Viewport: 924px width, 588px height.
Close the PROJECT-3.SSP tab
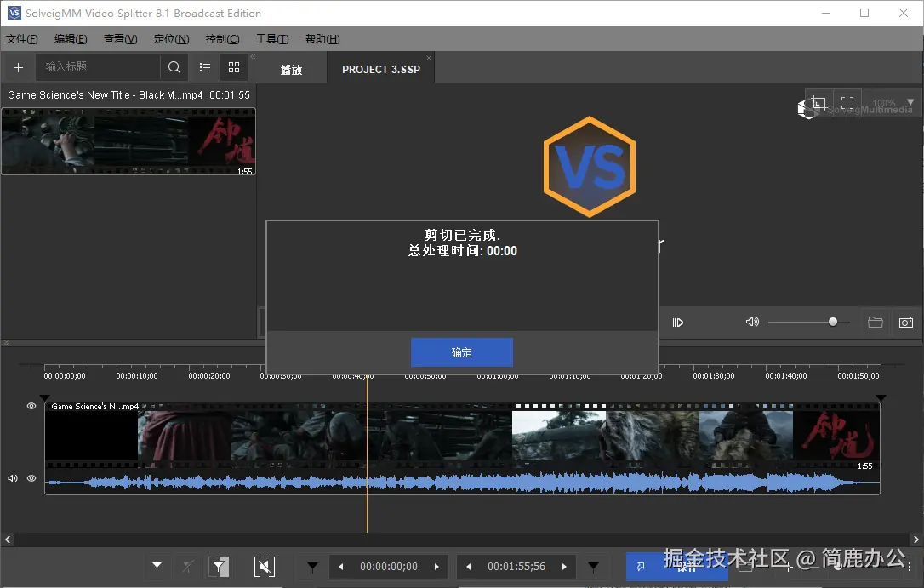[429, 58]
